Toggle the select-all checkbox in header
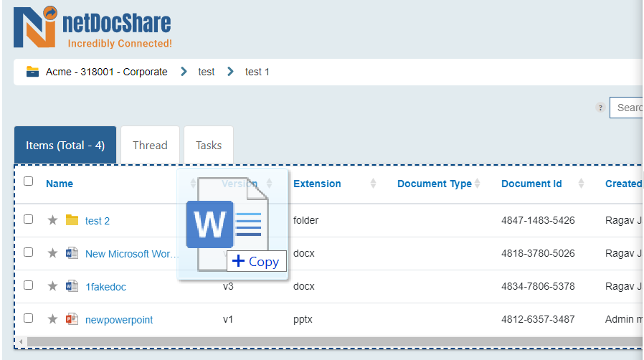 pyautogui.click(x=29, y=181)
